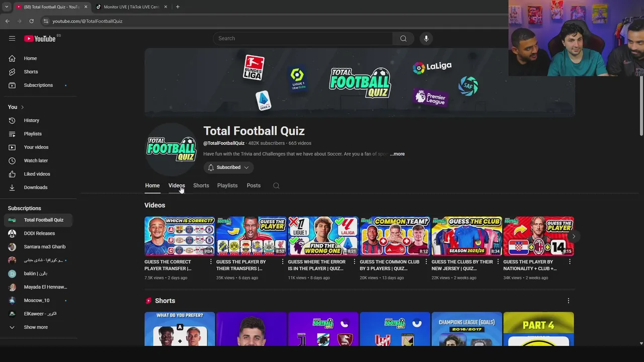The width and height of the screenshot is (644, 362).
Task: Click the YouTube search input field
Action: (303, 38)
